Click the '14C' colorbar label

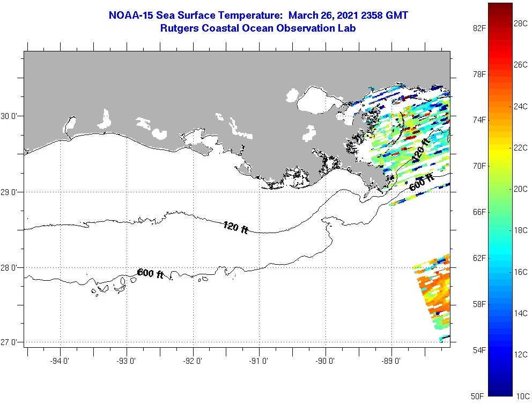click(x=521, y=313)
